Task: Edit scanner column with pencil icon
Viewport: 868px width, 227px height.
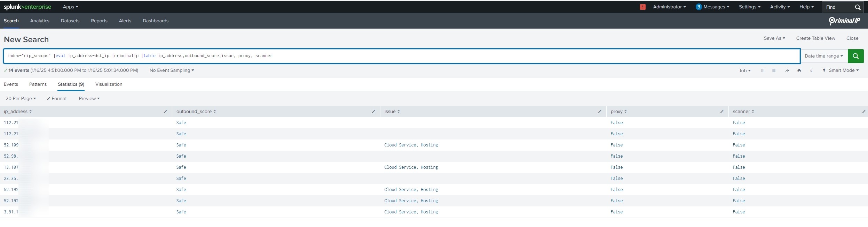Action: 864,112
